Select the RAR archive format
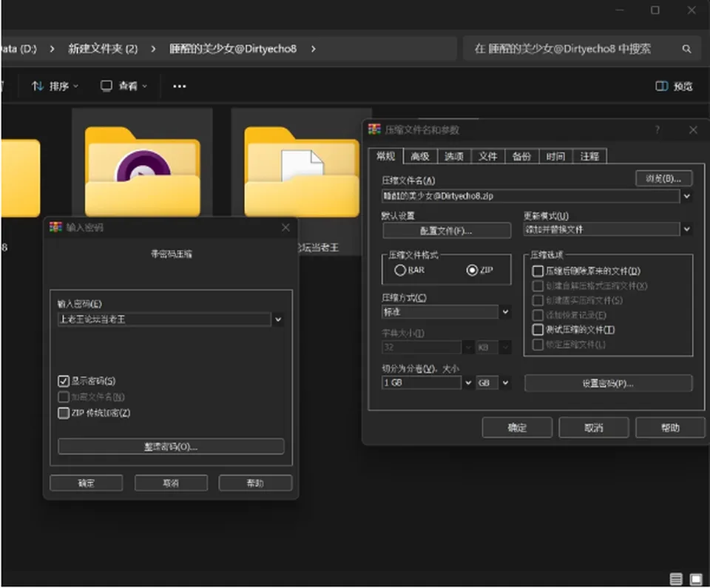The width and height of the screenshot is (710, 588). (409, 270)
